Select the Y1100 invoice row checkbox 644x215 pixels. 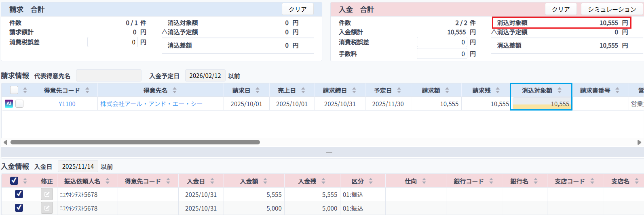click(19, 104)
